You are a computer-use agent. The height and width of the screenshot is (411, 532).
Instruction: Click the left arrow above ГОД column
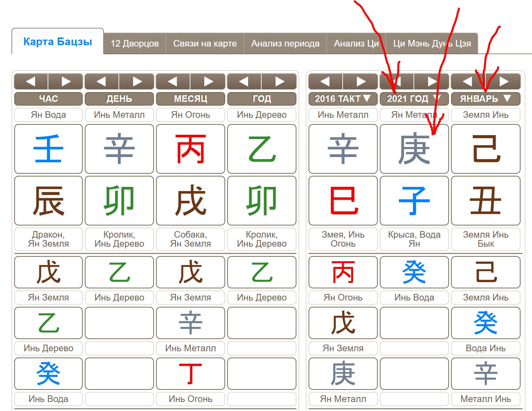pyautogui.click(x=244, y=82)
